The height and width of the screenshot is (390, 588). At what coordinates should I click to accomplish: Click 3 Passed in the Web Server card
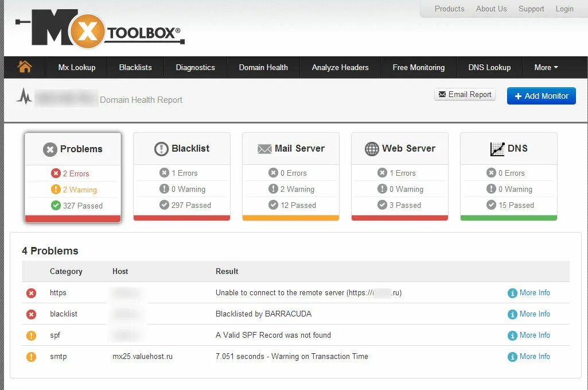pyautogui.click(x=405, y=205)
